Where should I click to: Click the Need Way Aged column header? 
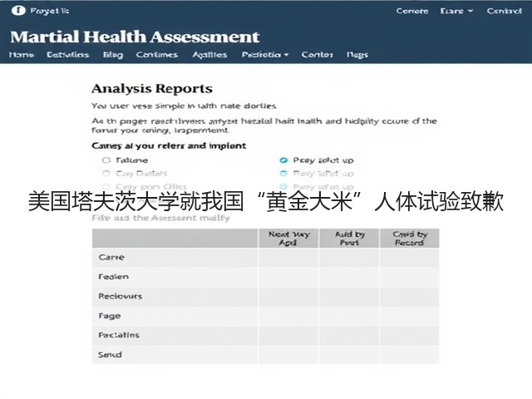pyautogui.click(x=288, y=239)
